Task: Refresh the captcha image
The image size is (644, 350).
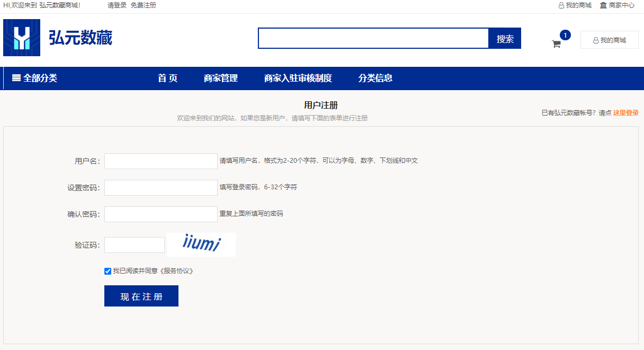Action: [201, 244]
